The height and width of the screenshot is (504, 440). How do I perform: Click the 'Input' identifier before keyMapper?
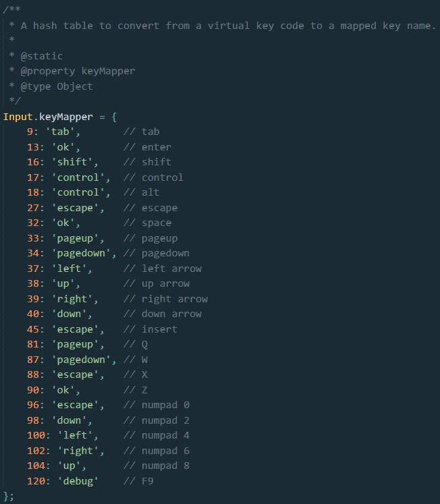click(18, 117)
